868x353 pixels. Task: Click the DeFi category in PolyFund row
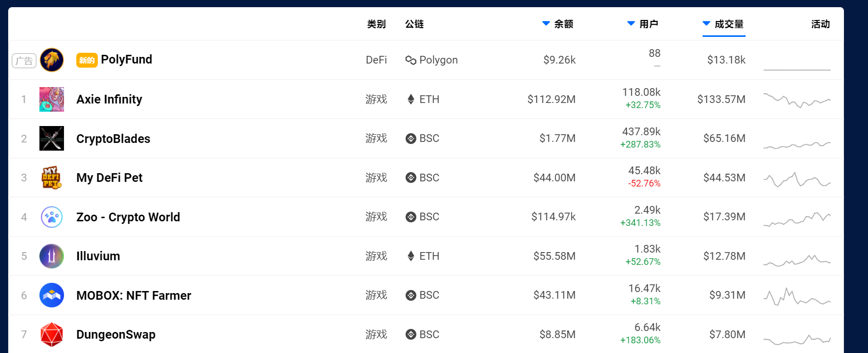coord(376,60)
